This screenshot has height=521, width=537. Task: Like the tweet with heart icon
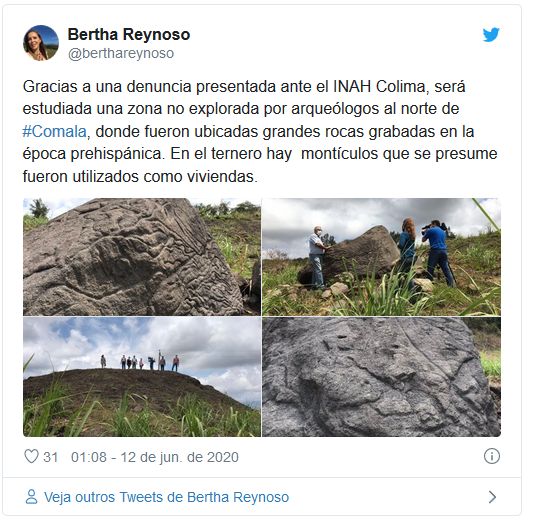(31, 456)
